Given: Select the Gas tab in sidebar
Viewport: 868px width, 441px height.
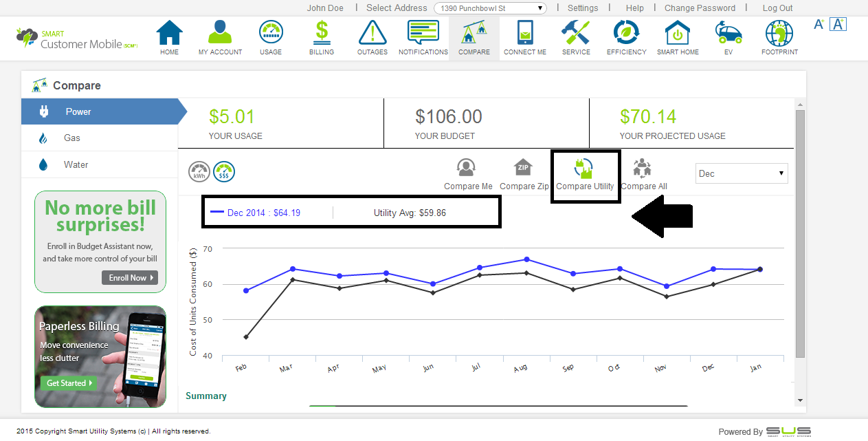Looking at the screenshot, I should 72,138.
